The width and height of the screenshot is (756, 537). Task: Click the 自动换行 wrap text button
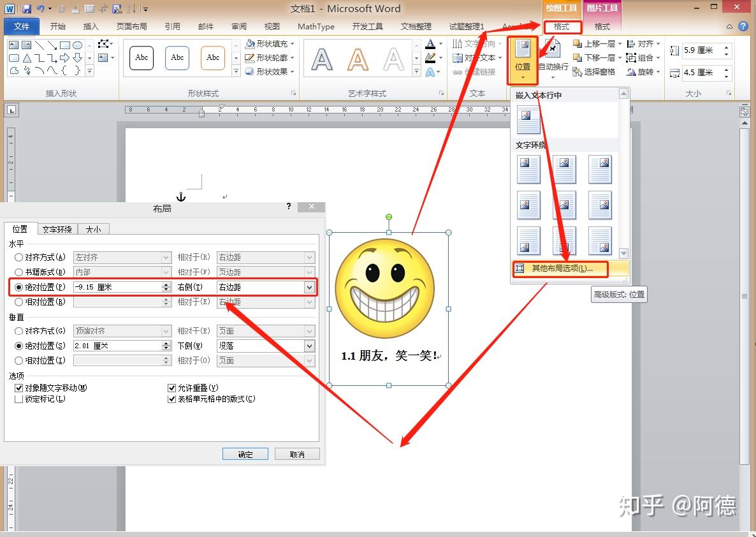coord(553,61)
